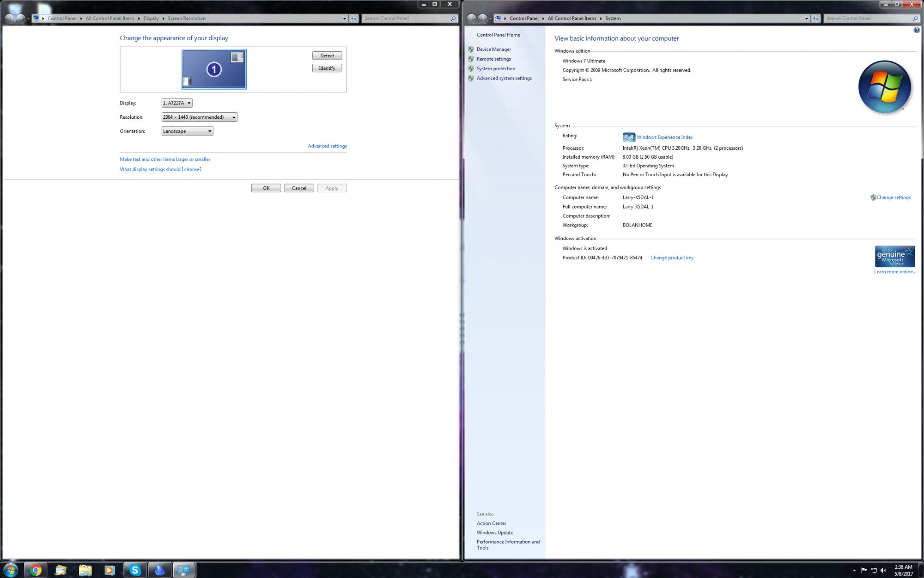The height and width of the screenshot is (578, 924).
Task: Open the Display selection dropdown
Action: pyautogui.click(x=176, y=103)
